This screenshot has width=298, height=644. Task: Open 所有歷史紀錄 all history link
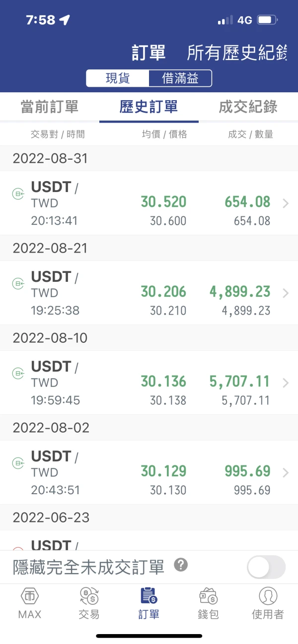click(237, 53)
